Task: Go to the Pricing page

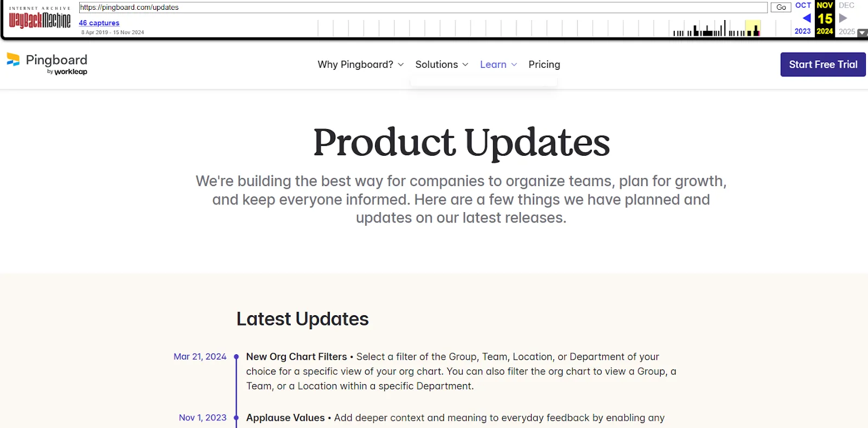Action: pyautogui.click(x=544, y=65)
